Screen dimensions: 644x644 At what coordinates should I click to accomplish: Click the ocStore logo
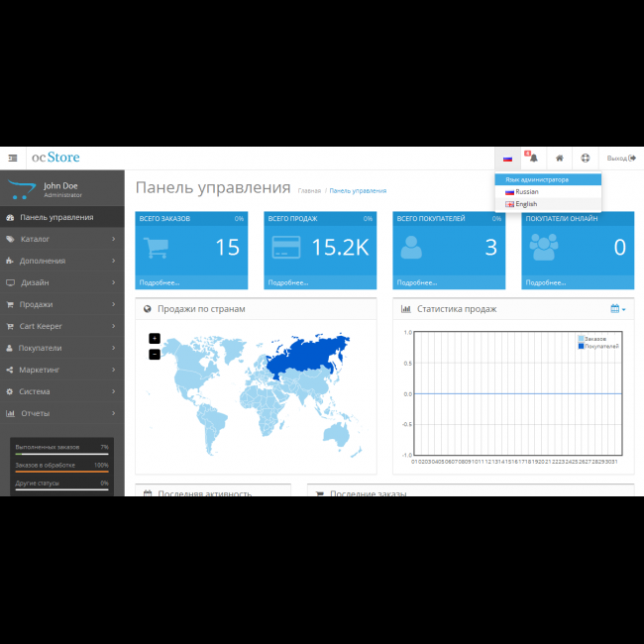(x=55, y=158)
